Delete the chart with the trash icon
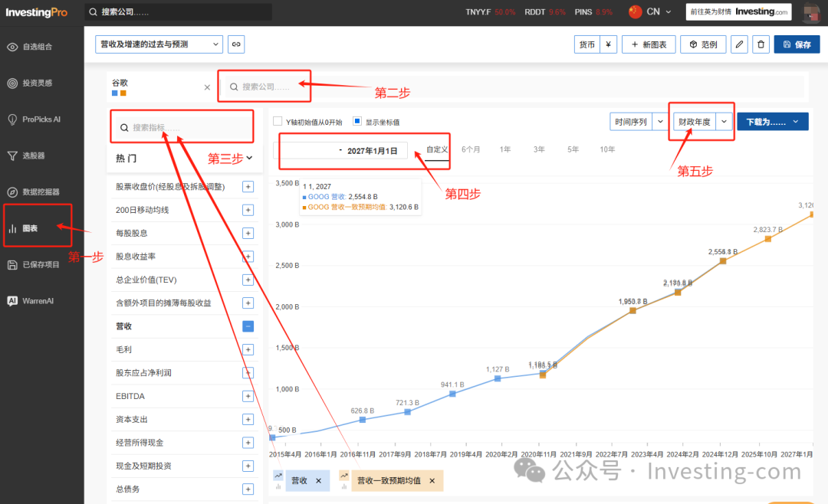The width and height of the screenshot is (828, 504). [761, 44]
